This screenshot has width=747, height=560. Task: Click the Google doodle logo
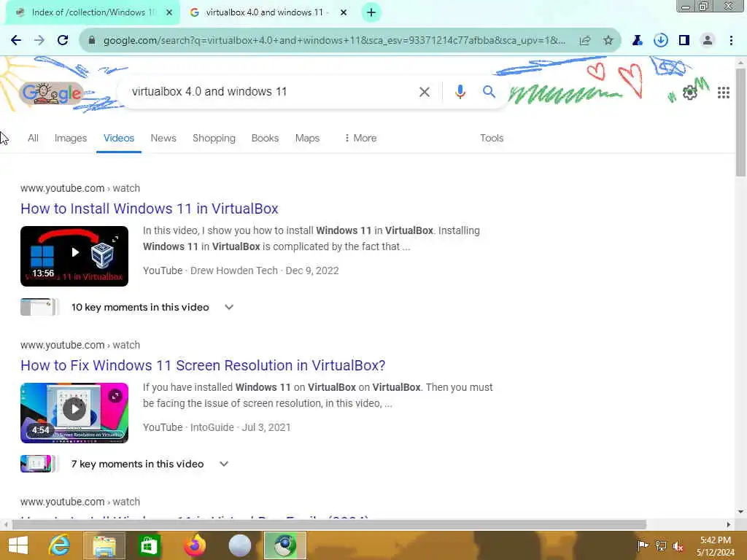[x=52, y=93]
